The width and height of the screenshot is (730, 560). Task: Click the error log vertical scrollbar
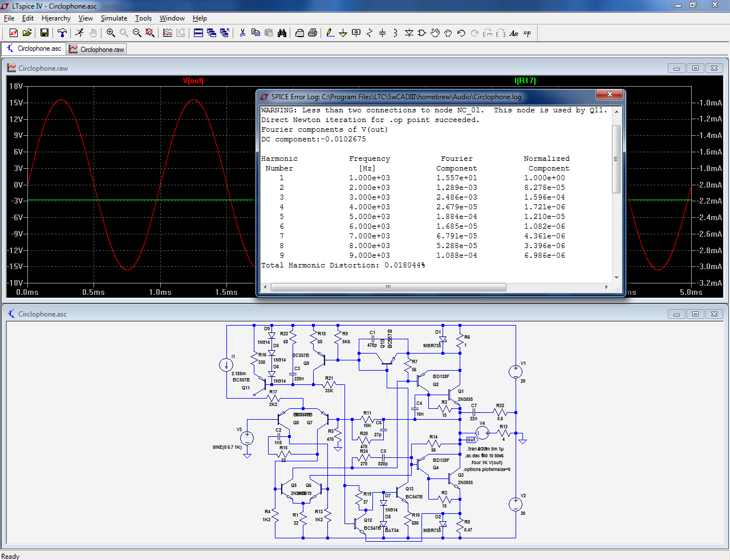click(x=616, y=159)
